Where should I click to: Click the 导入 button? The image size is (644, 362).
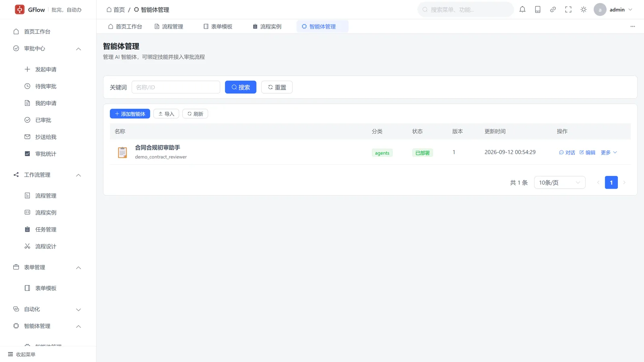(166, 114)
